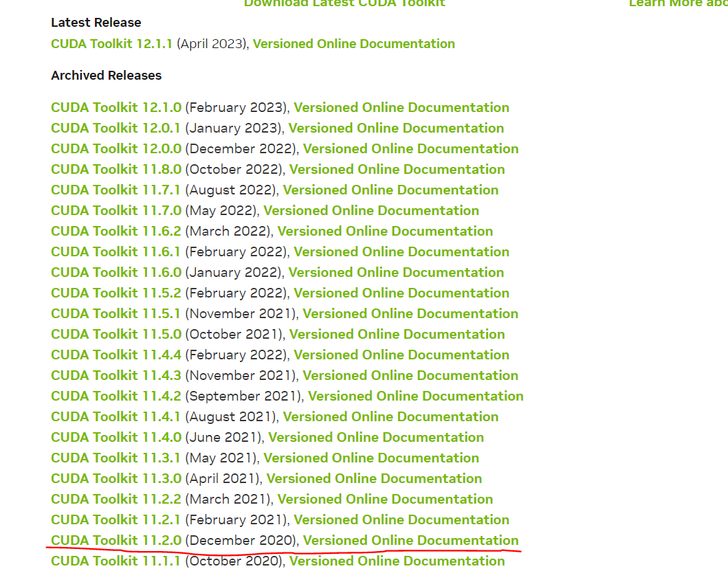This screenshot has width=728, height=571.
Task: Open documentation link beside December 2020 release
Action: (x=411, y=540)
